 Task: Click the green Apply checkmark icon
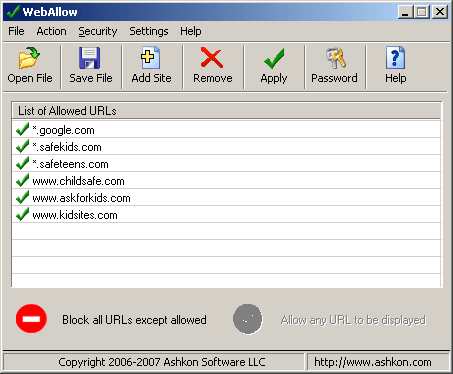[274, 58]
